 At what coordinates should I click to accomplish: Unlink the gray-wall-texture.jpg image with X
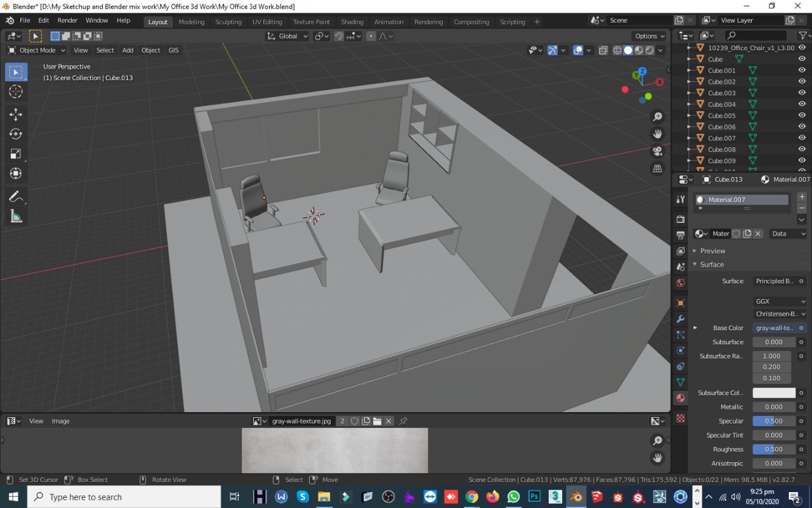[388, 421]
